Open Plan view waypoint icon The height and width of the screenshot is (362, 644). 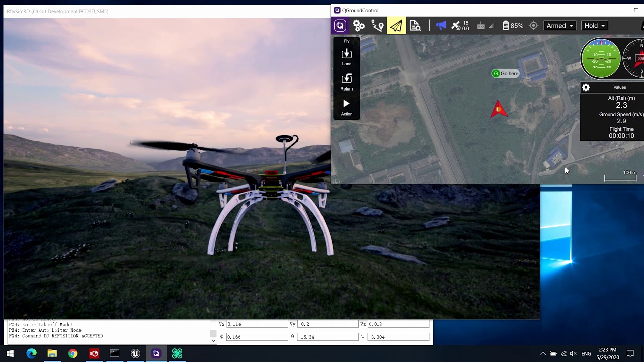[377, 26]
